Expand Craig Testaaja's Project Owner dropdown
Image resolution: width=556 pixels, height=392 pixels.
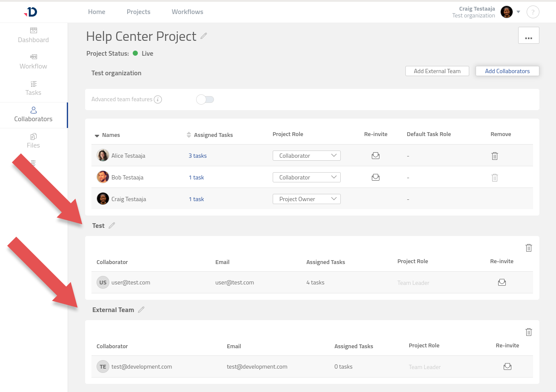(x=306, y=199)
